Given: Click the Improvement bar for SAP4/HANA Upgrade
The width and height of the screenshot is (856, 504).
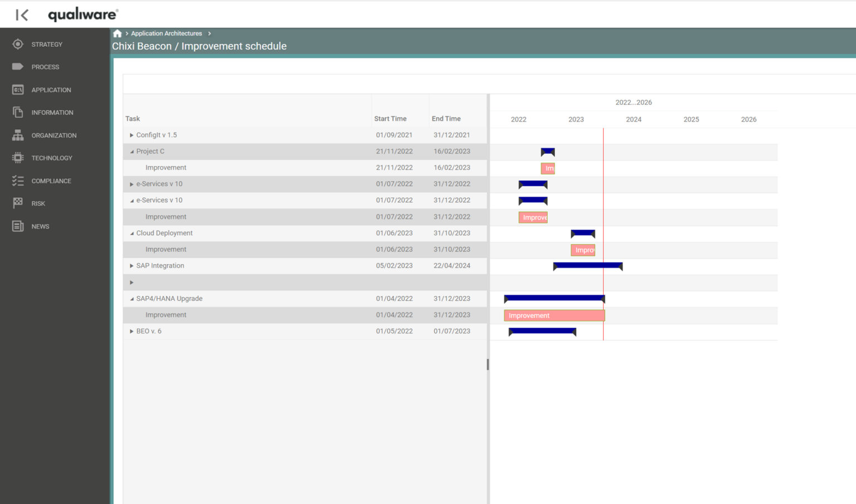Looking at the screenshot, I should 554,315.
